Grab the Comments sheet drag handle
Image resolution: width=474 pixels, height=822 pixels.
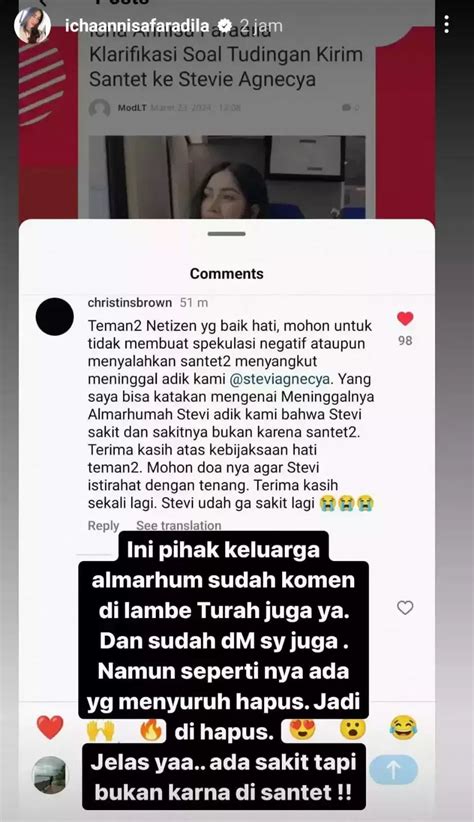click(x=227, y=234)
